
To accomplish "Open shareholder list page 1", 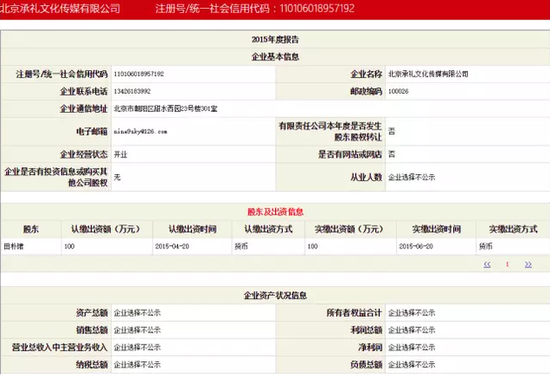I will (507, 264).
